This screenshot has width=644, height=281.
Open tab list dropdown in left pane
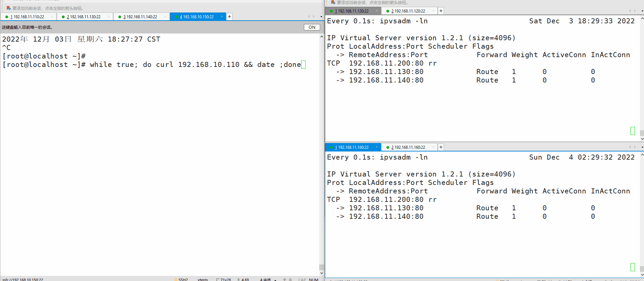tap(321, 17)
